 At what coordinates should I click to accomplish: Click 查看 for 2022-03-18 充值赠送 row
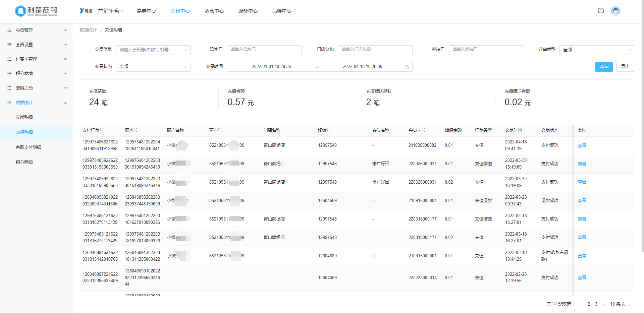click(582, 219)
